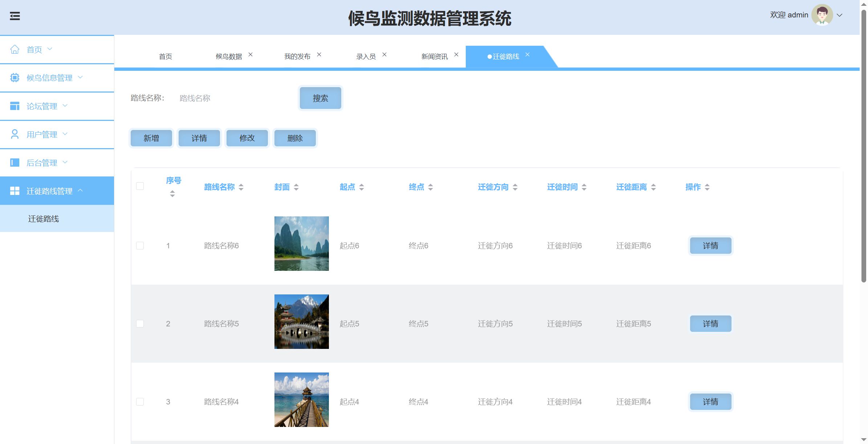This screenshot has width=868, height=444.
Task: Sort table by 操作 arrows
Action: pyautogui.click(x=707, y=187)
